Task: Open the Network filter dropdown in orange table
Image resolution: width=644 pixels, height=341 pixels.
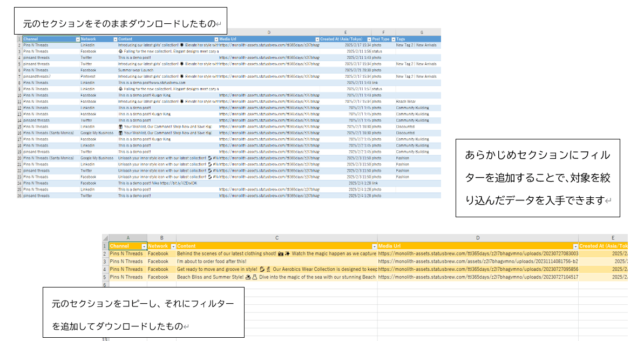Action: point(173,246)
